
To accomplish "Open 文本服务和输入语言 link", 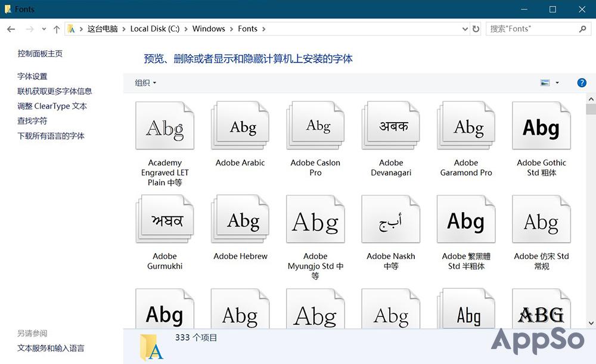I will (x=51, y=348).
